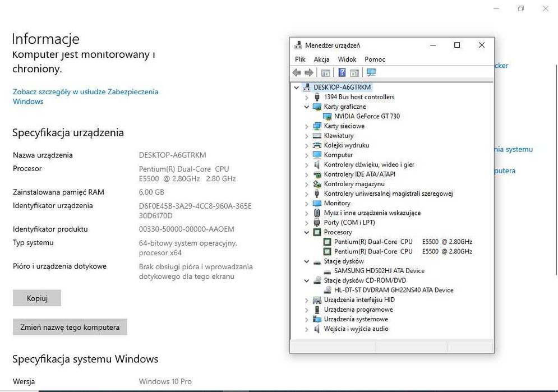Expand Kontrolery dźwięku, wideo i gier branch
This screenshot has height=392, width=558.
pos(306,165)
